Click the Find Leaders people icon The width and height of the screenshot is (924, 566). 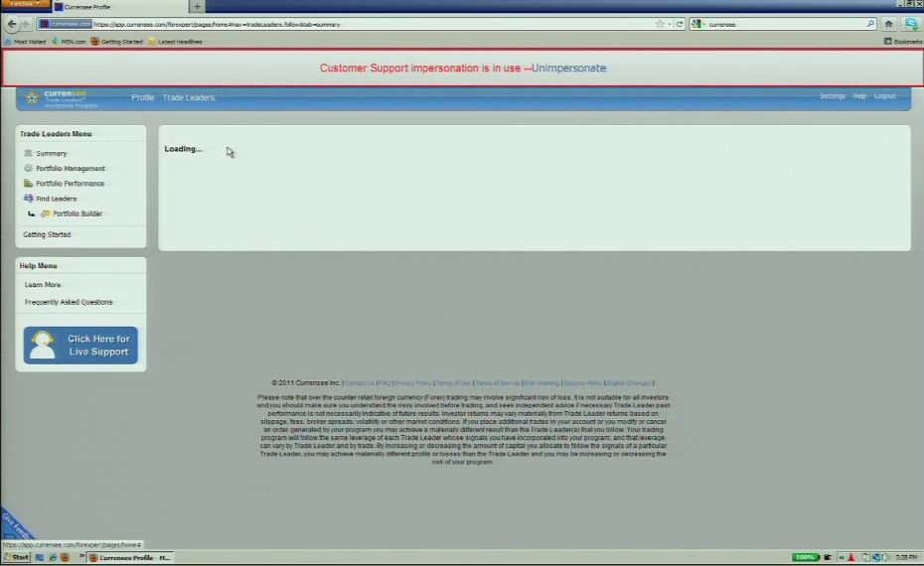click(x=28, y=199)
